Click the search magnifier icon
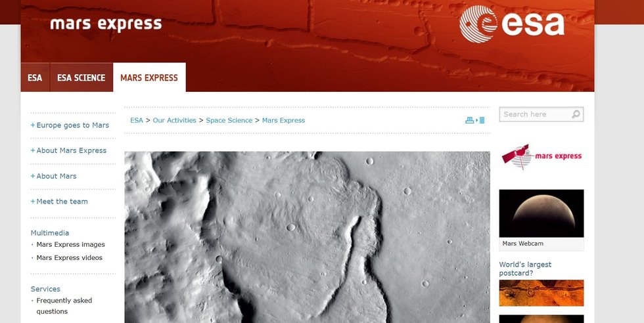 [x=576, y=114]
